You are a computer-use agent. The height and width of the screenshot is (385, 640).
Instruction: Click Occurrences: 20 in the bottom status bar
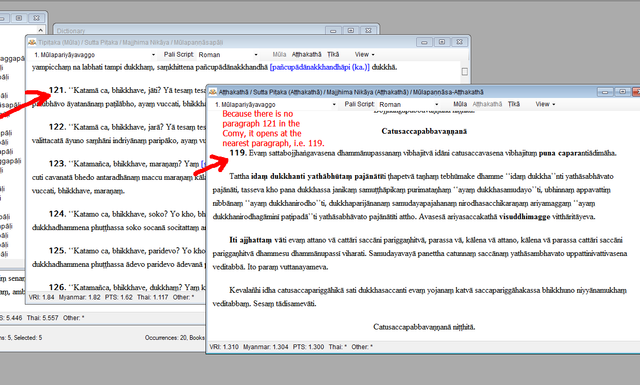[x=166, y=338]
